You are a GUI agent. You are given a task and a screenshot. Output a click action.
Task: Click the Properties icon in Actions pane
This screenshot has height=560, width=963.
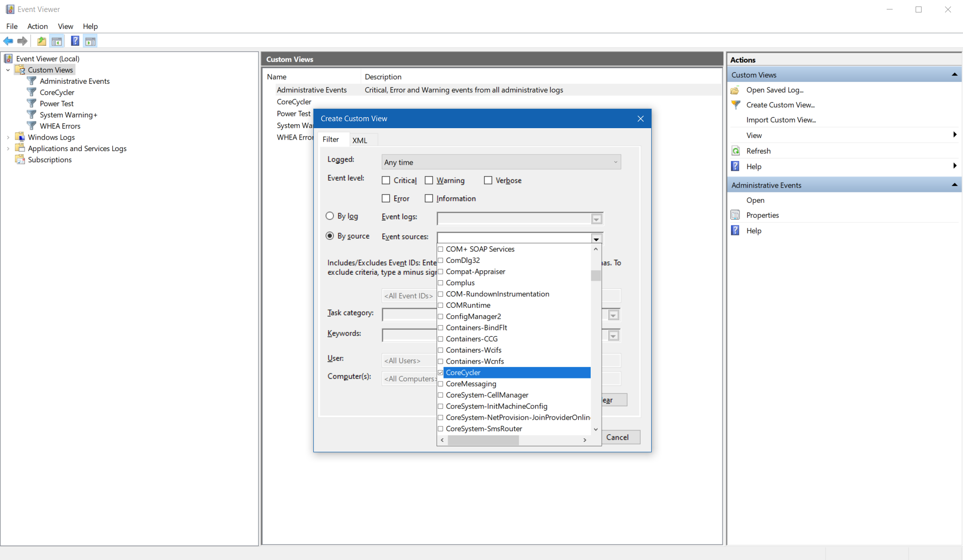click(x=735, y=215)
